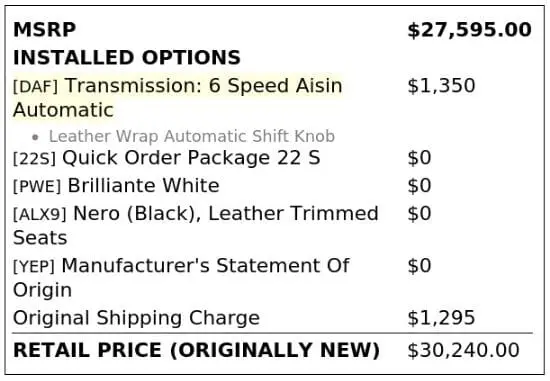Screen dimensions: 550x381
Task: Click the [YEP] option code
Action: [x=34, y=267]
